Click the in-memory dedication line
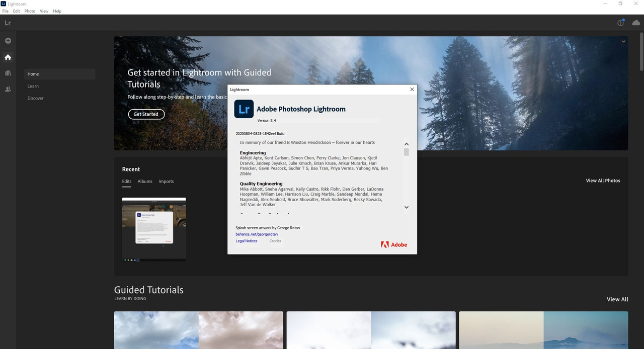 click(307, 143)
